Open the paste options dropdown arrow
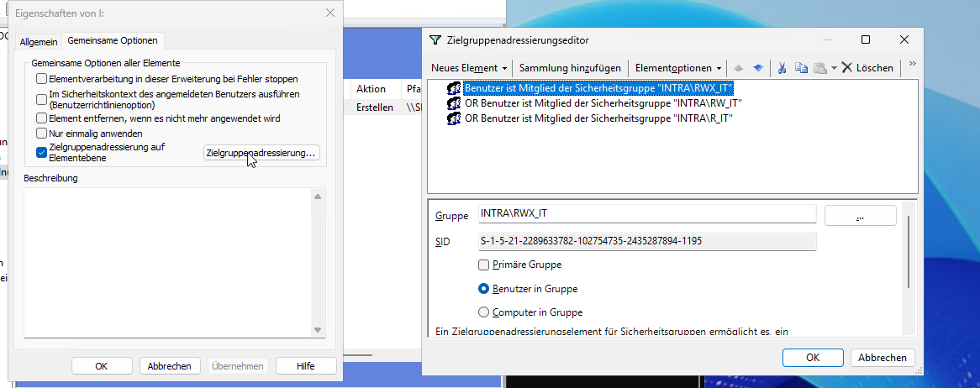 (x=833, y=68)
